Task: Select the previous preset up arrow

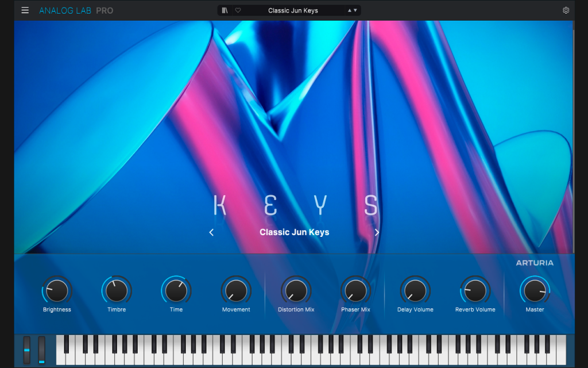Action: (x=350, y=10)
